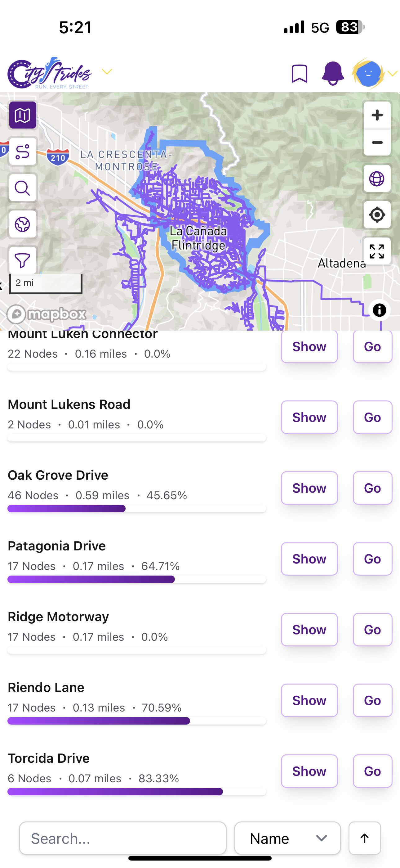Open the map layers panel icon
The height and width of the screenshot is (868, 400).
click(x=23, y=115)
